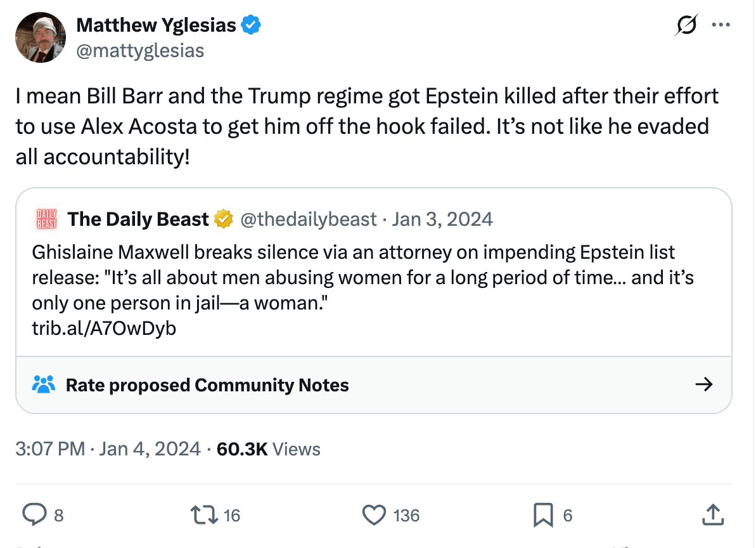Click the 60.3K Views count
Image resolution: width=756 pixels, height=548 pixels.
click(268, 449)
